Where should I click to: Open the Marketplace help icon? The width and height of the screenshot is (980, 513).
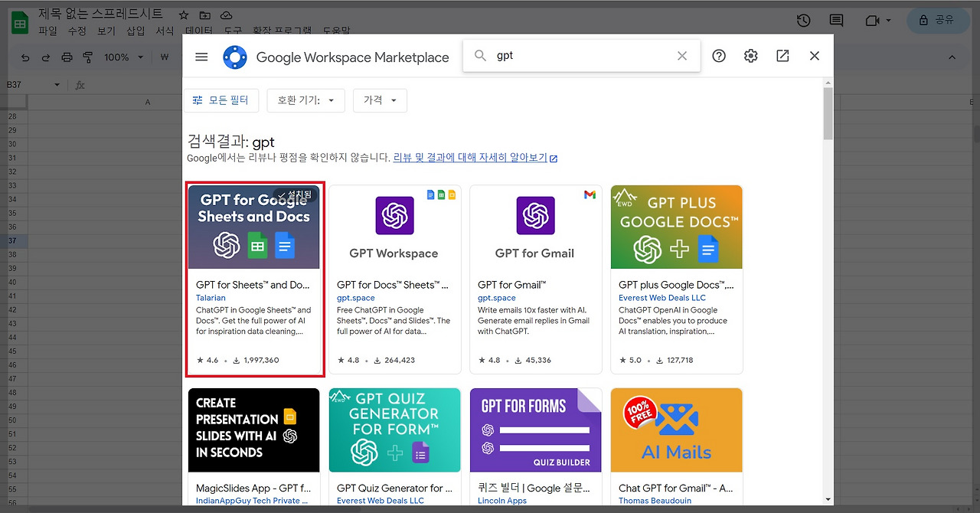click(719, 56)
